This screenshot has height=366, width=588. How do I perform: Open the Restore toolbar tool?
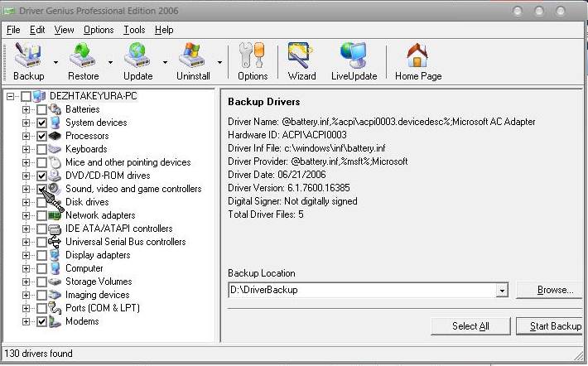[84, 61]
